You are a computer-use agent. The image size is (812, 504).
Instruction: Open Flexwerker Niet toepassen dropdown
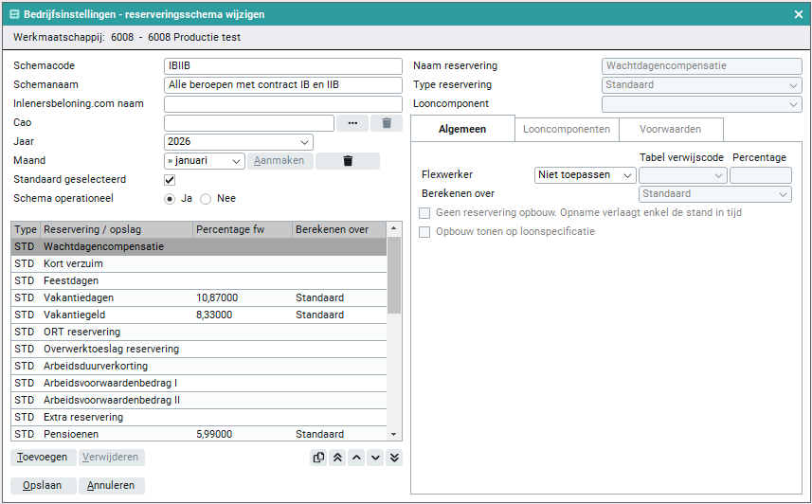tap(586, 175)
